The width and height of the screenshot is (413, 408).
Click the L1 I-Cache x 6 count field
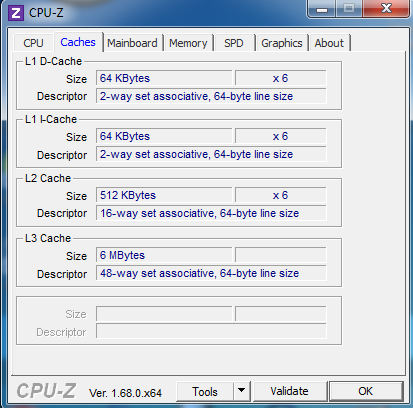pos(281,136)
